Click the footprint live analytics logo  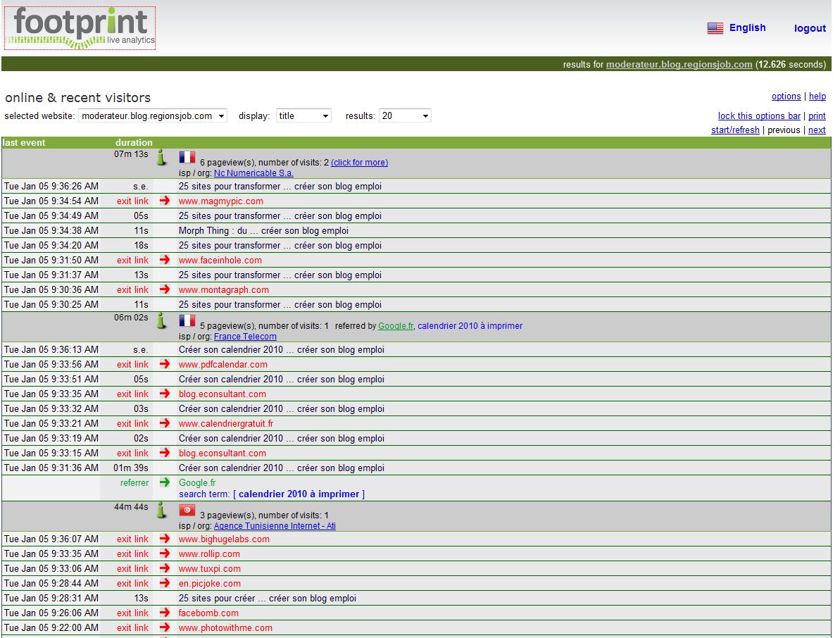coord(80,28)
